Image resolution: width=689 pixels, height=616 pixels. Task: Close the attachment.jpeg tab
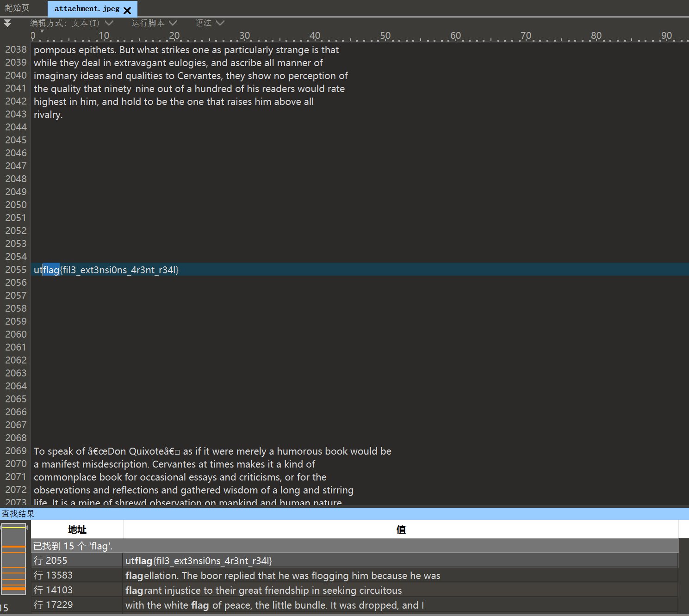click(x=127, y=9)
